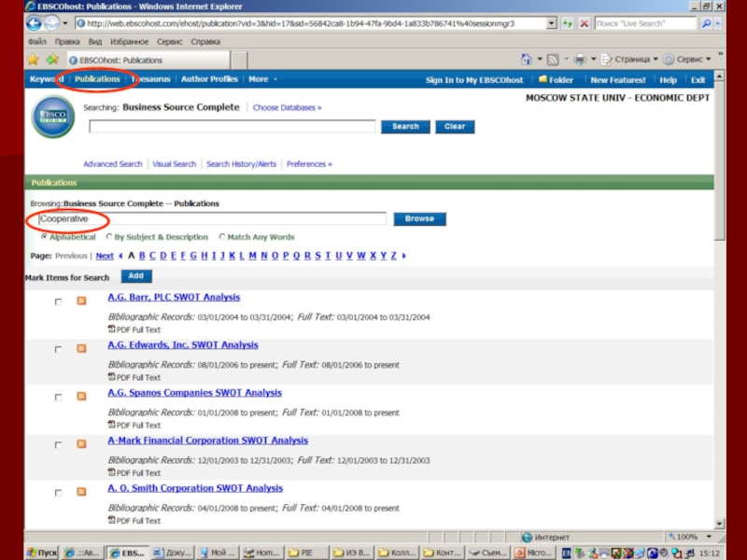Open A.G. Barr, PLC SWOT Analysis link
This screenshot has height=560, width=747.
(x=174, y=297)
